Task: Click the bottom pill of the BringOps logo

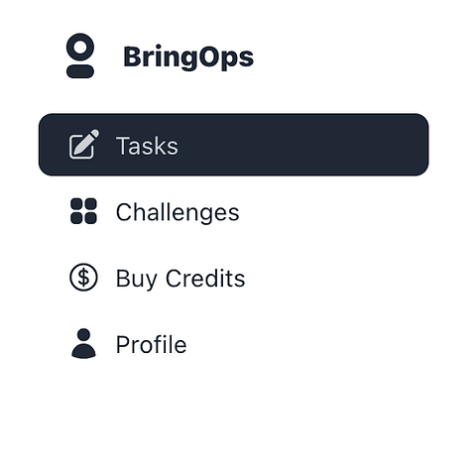Action: pyautogui.click(x=80, y=71)
